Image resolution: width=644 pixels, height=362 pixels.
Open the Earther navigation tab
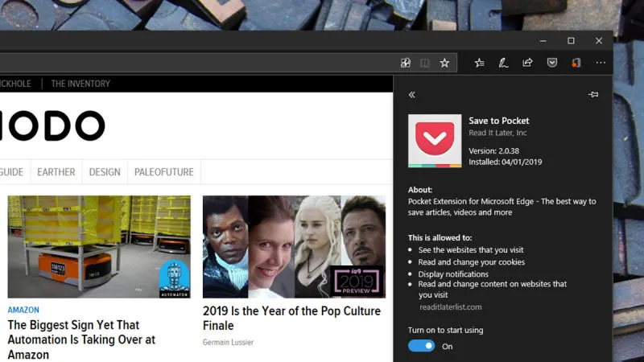(56, 172)
